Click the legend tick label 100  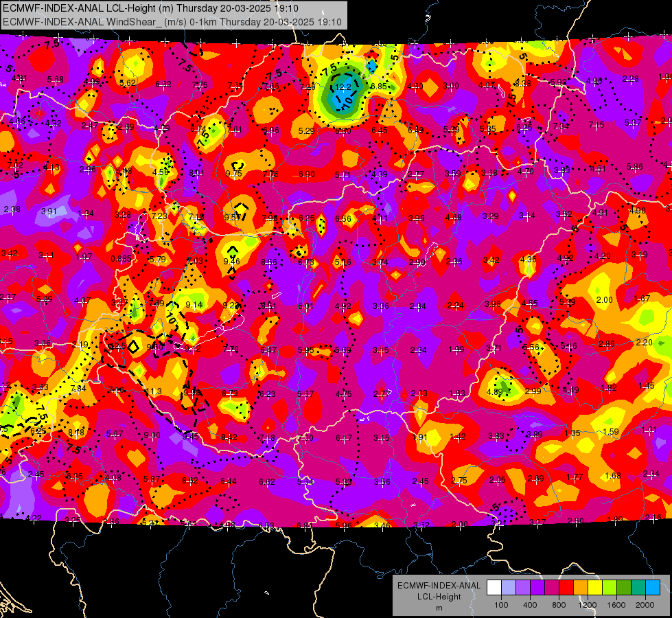pyautogui.click(x=501, y=605)
